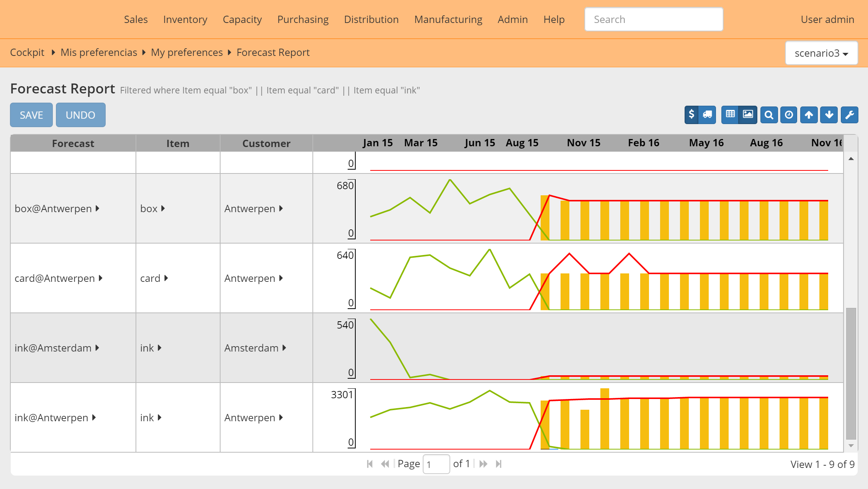
Task: Open the scenario3 dropdown
Action: tap(821, 53)
